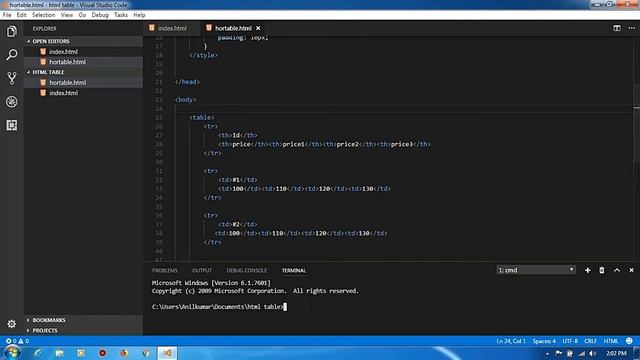Open index.html under Open Editors
This screenshot has height=360, width=640.
[x=83, y=51]
